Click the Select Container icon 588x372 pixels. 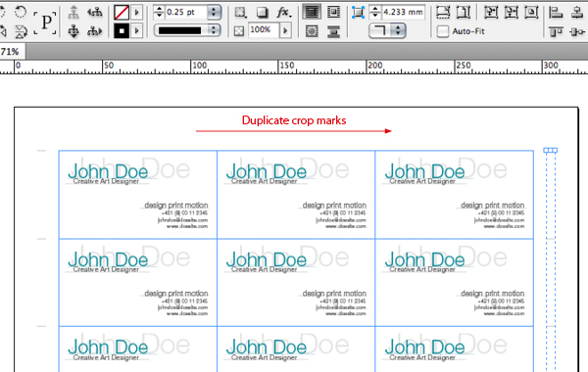click(x=73, y=13)
